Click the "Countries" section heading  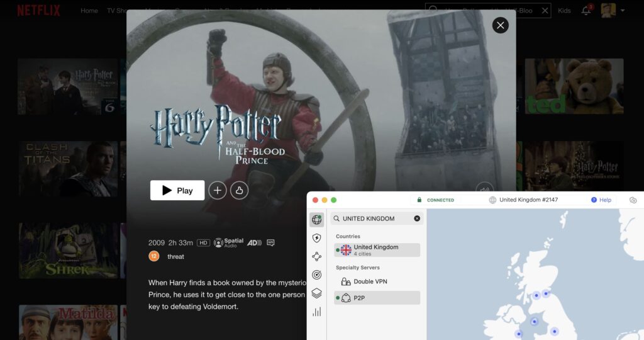(348, 236)
